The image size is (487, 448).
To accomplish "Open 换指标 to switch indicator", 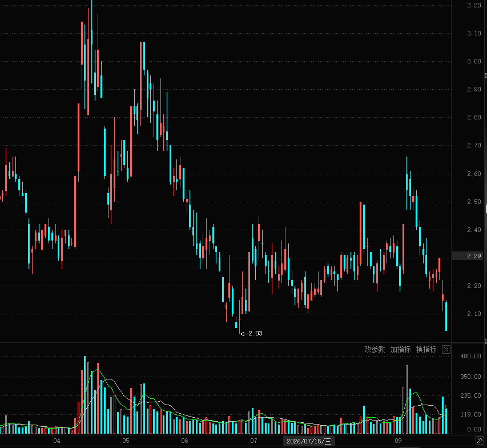I will (x=426, y=350).
